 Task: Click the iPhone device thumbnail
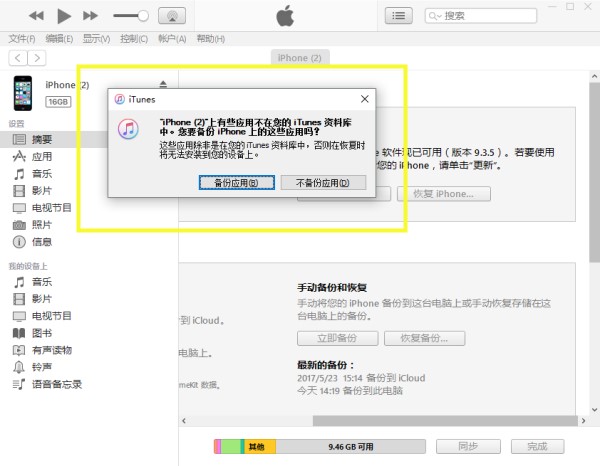23,93
